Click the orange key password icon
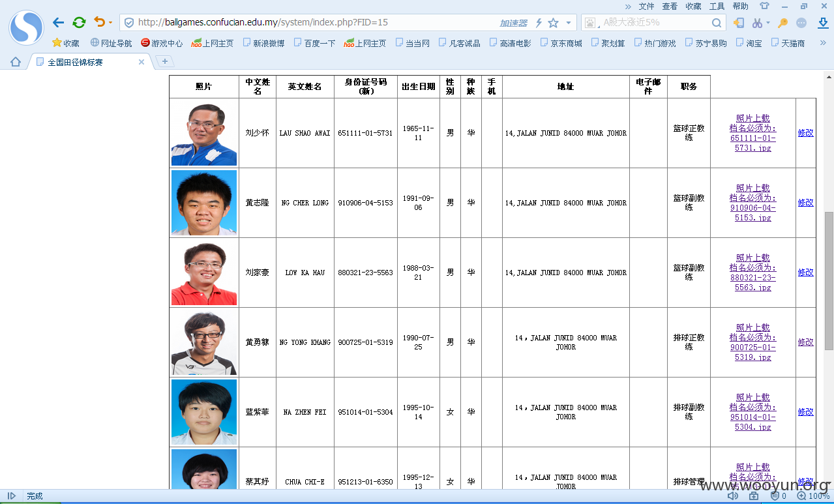The width and height of the screenshot is (834, 504). click(783, 23)
